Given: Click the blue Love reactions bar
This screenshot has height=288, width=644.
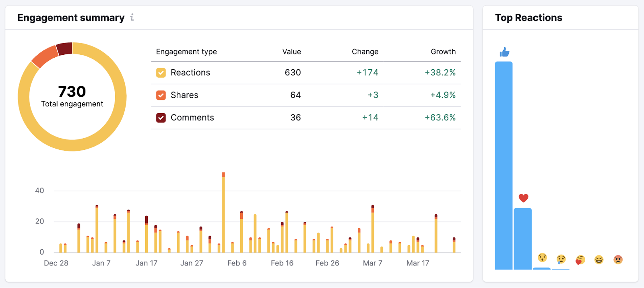Looking at the screenshot, I should click(522, 238).
